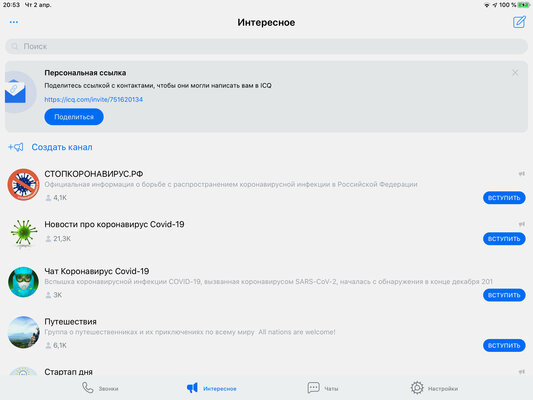Open Новости про коронавирус Covid-19 title
The image size is (533, 400).
click(x=114, y=224)
